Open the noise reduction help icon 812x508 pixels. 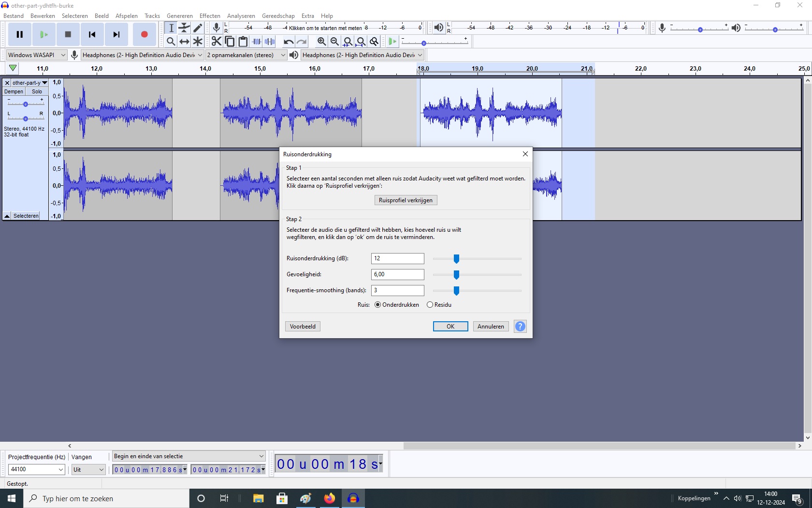coord(520,327)
